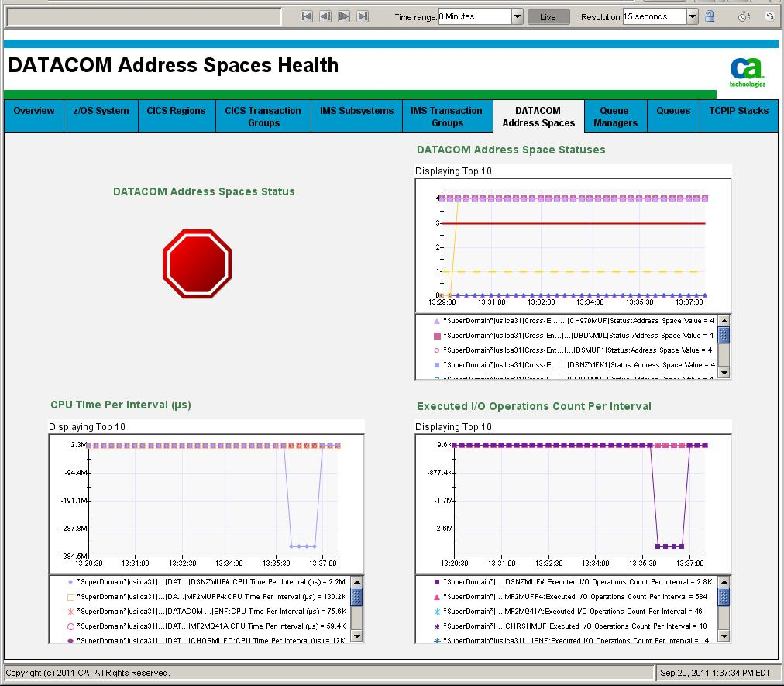Open Queue Managers tab
This screenshot has height=686, width=784.
click(615, 116)
